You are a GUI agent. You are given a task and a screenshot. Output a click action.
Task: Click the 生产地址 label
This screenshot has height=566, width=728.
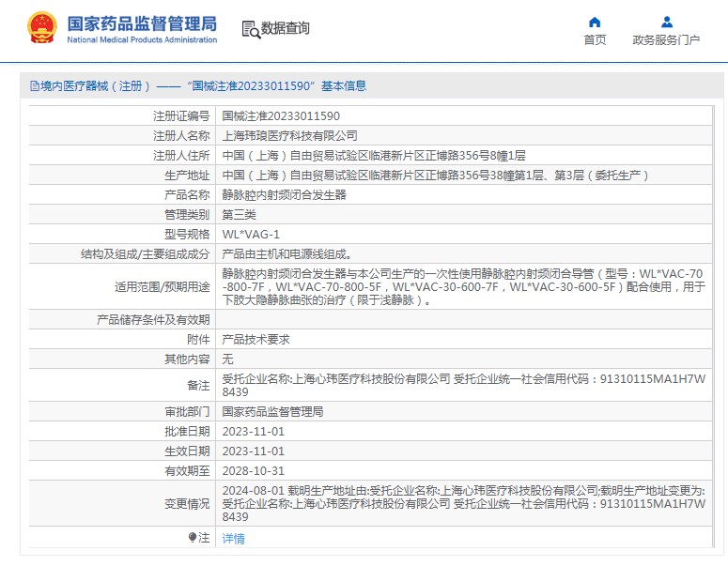tap(187, 175)
